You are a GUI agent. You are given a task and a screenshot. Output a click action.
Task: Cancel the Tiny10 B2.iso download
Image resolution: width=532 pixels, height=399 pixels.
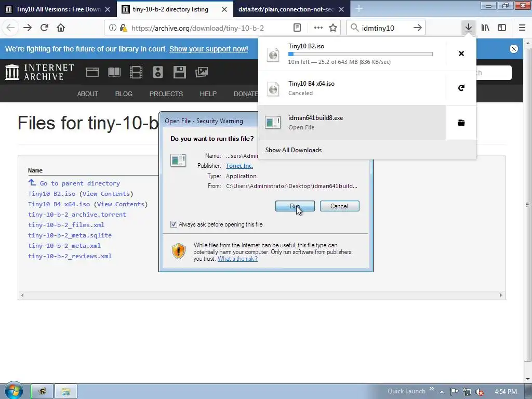(461, 54)
